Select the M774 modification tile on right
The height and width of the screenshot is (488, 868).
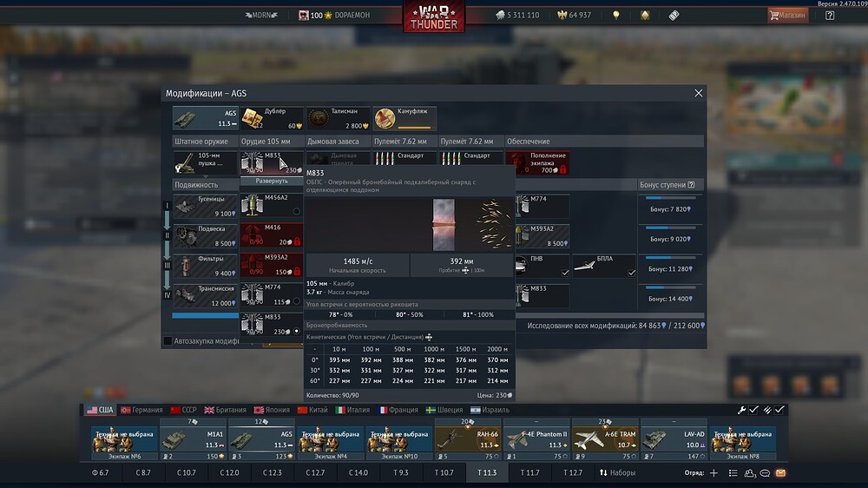[542, 206]
